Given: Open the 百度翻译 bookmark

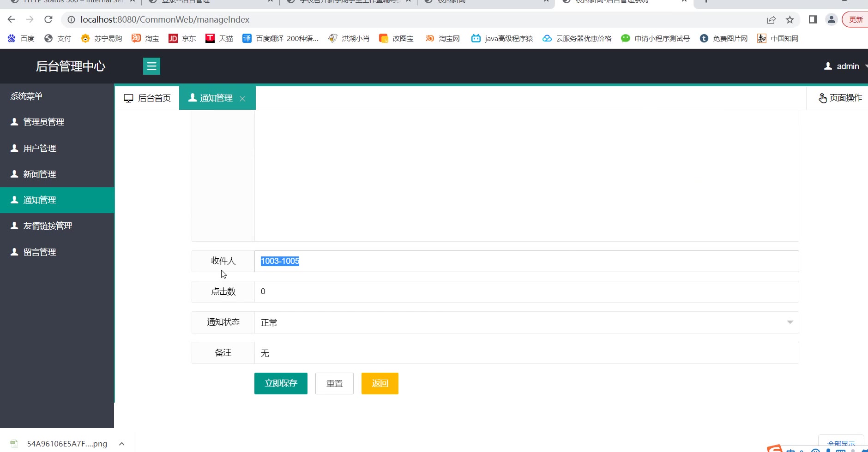Looking at the screenshot, I should click(x=281, y=38).
